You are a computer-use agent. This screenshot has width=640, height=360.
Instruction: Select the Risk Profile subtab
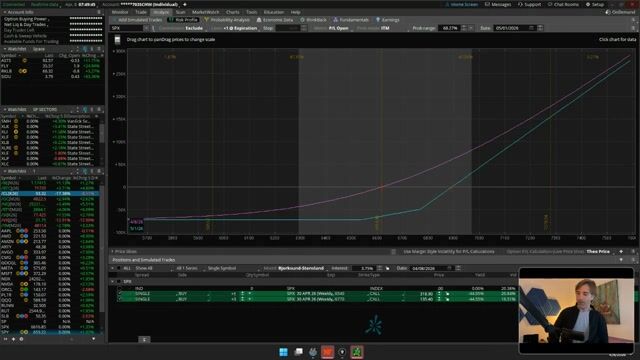pos(183,20)
